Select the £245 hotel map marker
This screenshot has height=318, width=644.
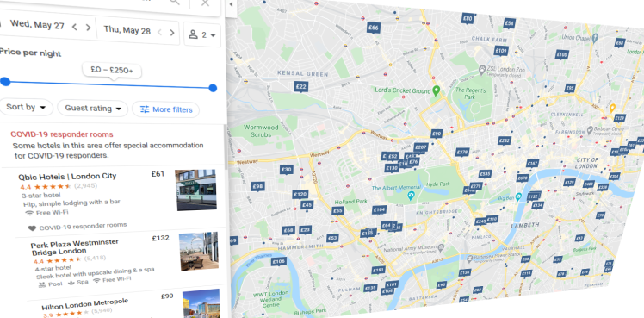pyautogui.click(x=480, y=221)
